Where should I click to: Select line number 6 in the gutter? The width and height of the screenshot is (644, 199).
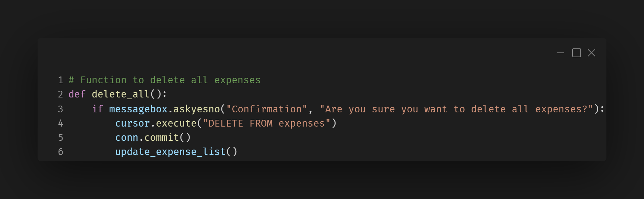(x=61, y=152)
